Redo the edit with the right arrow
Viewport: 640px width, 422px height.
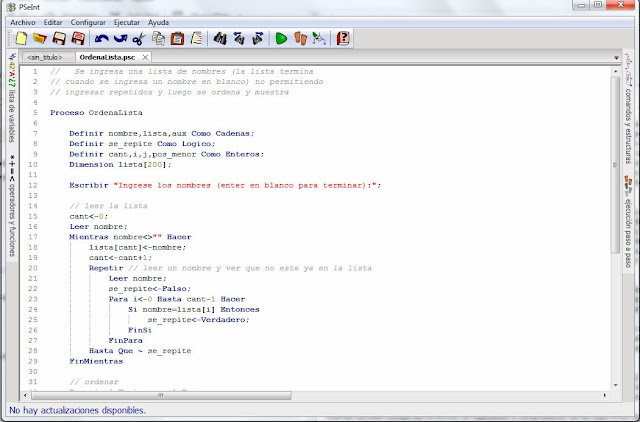[120, 39]
